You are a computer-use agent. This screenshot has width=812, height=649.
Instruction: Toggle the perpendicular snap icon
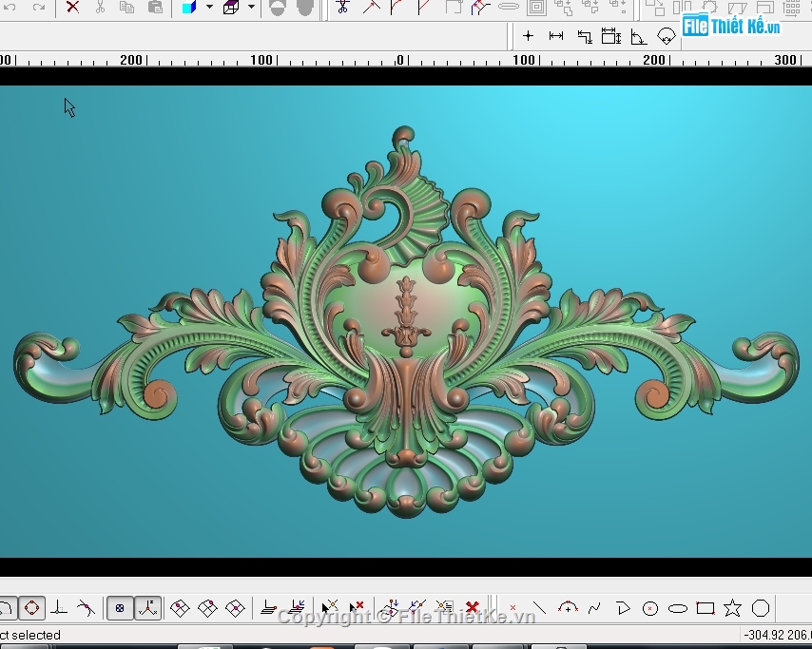(59, 607)
